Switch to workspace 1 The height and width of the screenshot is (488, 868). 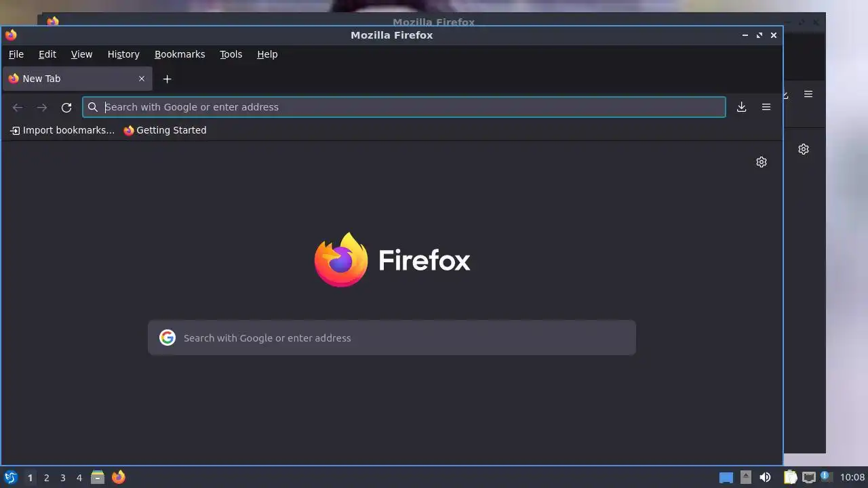click(x=30, y=478)
